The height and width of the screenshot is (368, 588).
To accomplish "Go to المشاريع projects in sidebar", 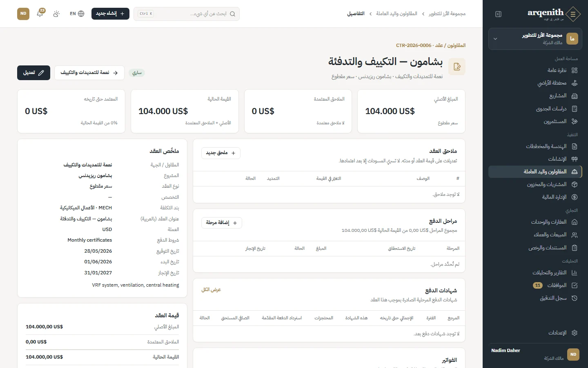I will tap(535, 96).
